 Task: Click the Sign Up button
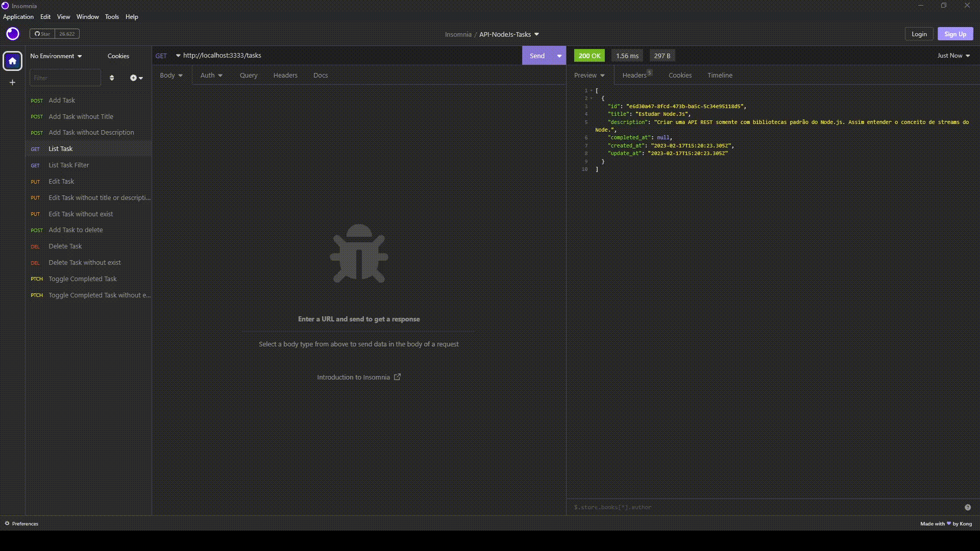[x=955, y=34]
